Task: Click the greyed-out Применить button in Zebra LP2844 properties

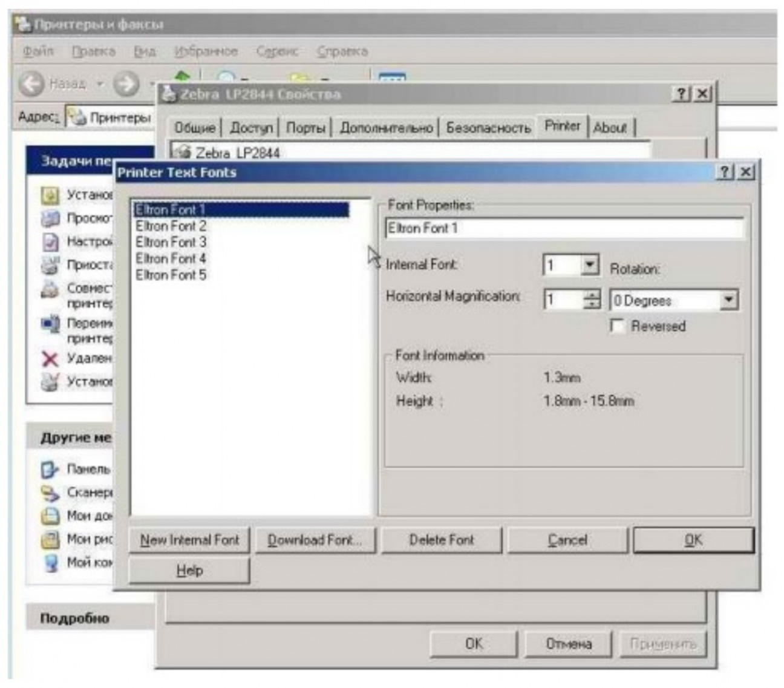Action: (x=663, y=643)
